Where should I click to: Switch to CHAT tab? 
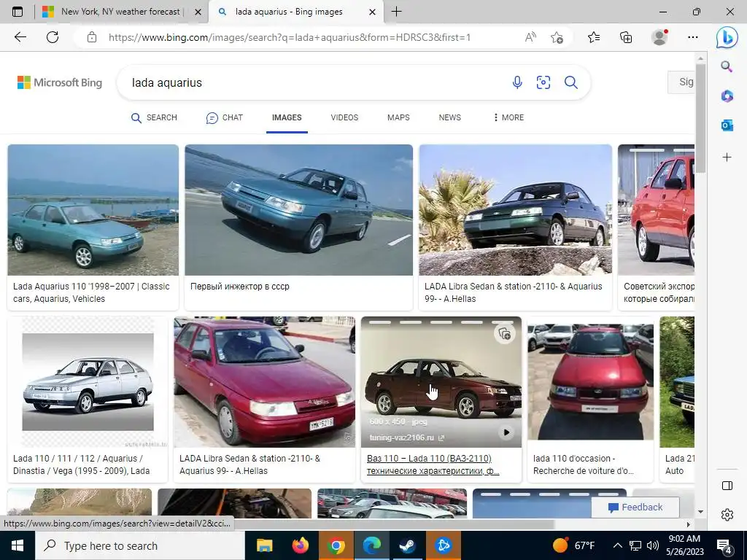pos(225,117)
